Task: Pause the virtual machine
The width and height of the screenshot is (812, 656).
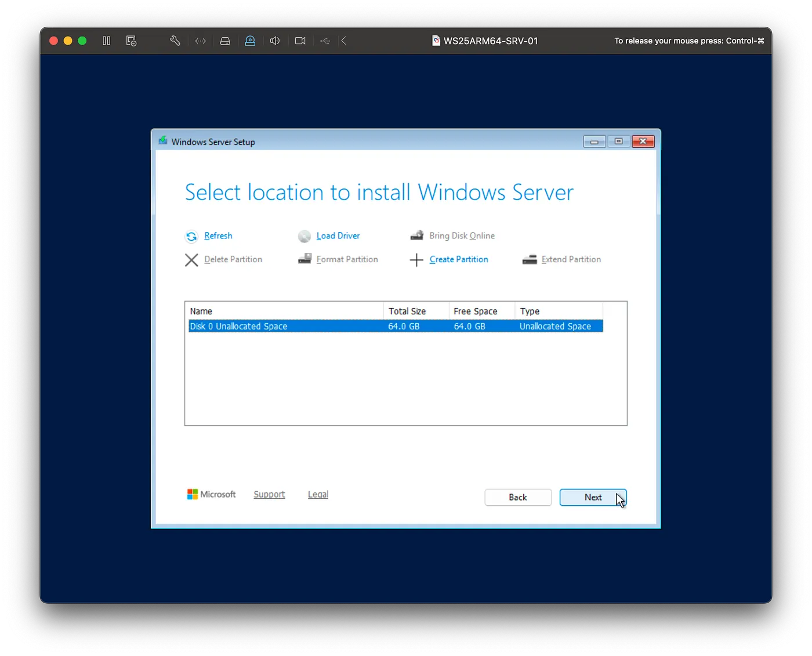Action: point(107,41)
